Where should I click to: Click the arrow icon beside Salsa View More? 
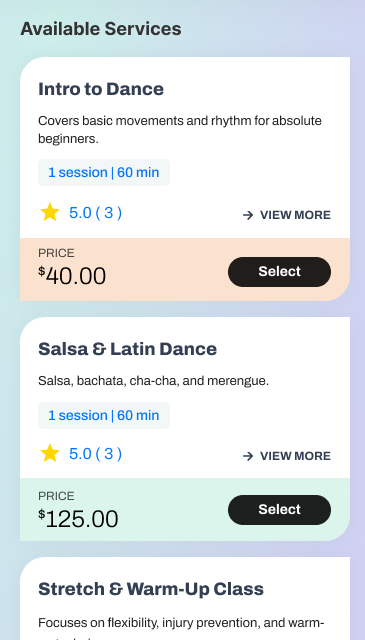click(248, 456)
